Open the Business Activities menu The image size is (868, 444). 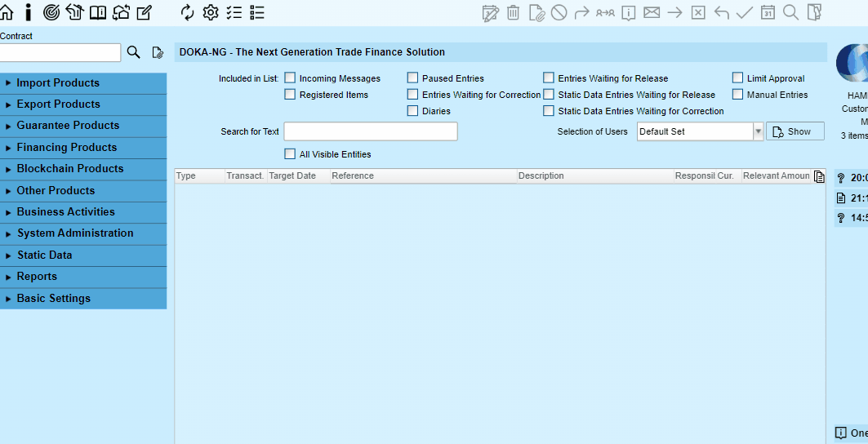(x=83, y=212)
